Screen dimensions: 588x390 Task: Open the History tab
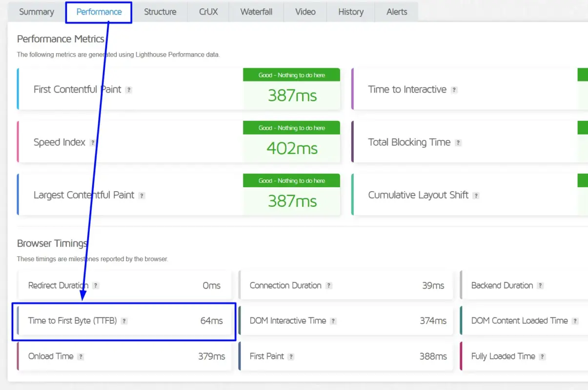tap(351, 12)
